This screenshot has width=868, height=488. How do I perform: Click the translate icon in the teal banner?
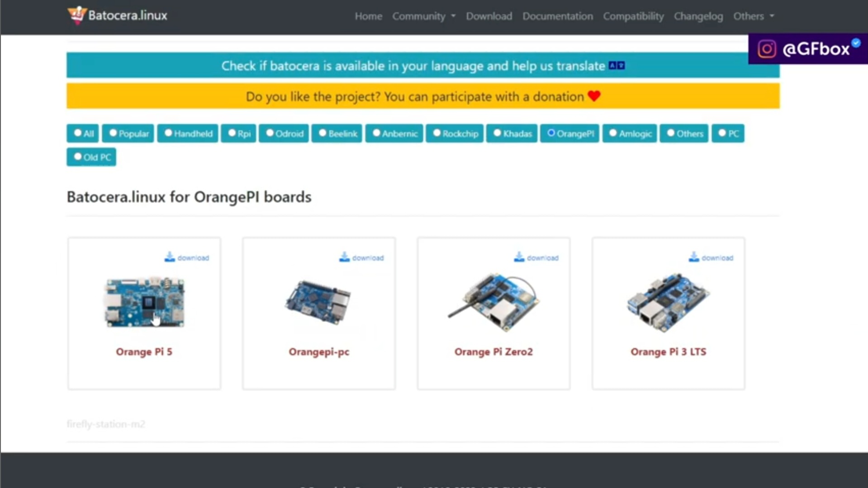pyautogui.click(x=616, y=65)
